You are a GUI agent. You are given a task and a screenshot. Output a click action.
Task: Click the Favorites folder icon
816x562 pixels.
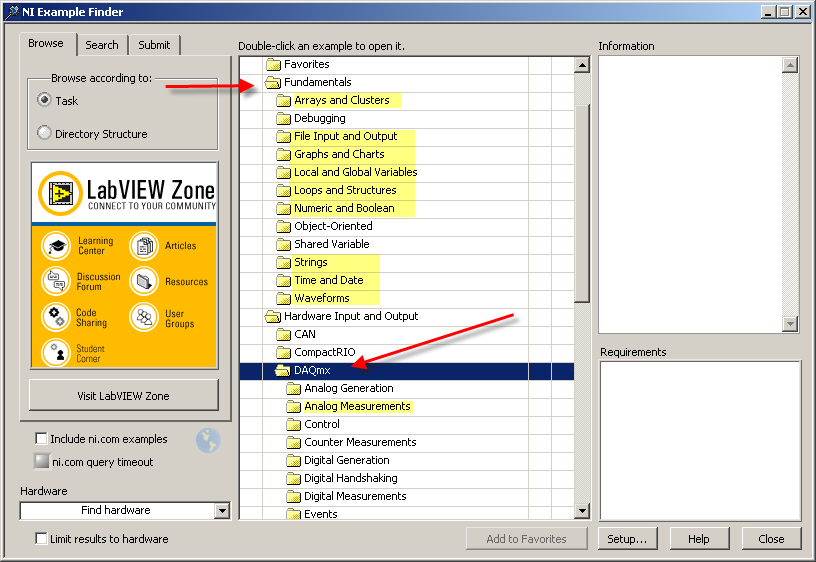tap(273, 65)
